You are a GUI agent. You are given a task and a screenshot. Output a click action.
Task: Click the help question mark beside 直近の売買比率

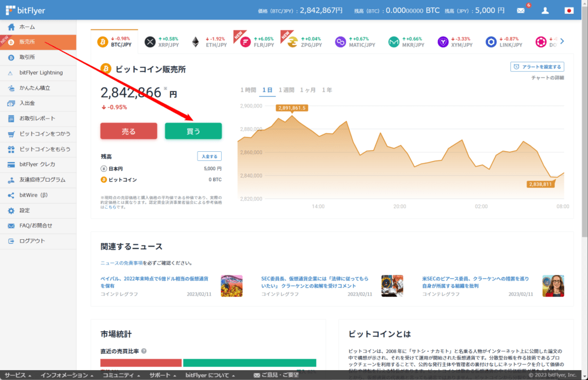click(144, 351)
